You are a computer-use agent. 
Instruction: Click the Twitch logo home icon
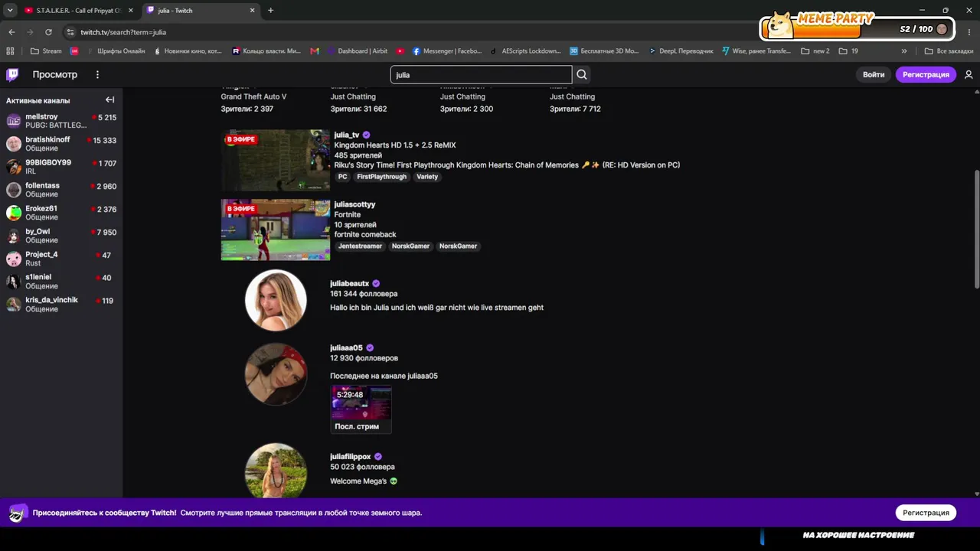tap(12, 74)
